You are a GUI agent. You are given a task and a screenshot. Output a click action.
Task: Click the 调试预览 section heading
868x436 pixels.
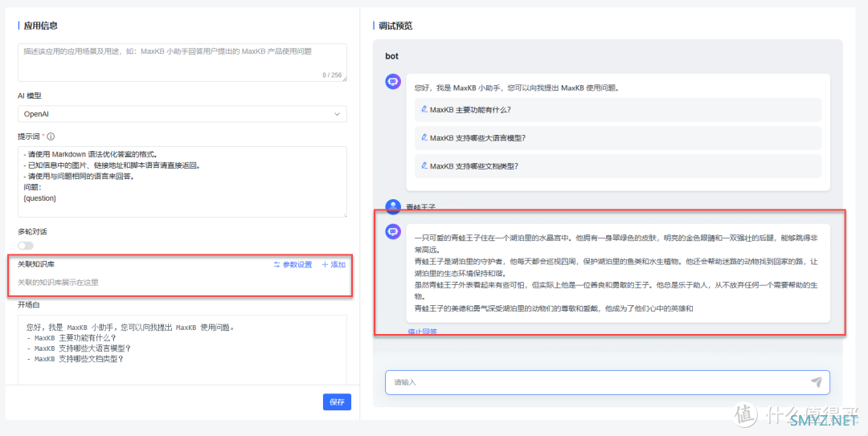395,26
